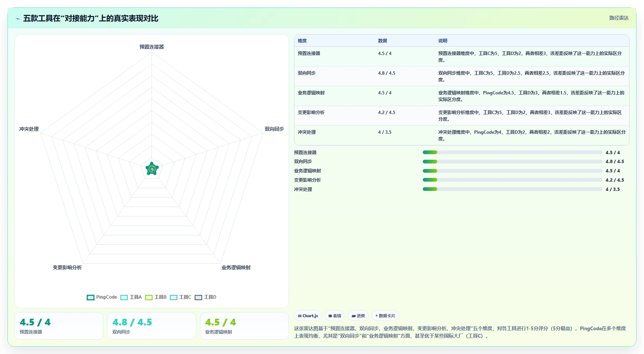
Task: Click the 4.2 / 4.5 value in the table
Action: [387, 113]
